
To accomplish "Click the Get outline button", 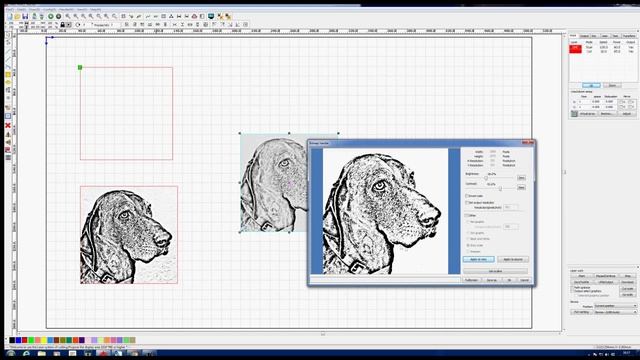I will point(496,271).
